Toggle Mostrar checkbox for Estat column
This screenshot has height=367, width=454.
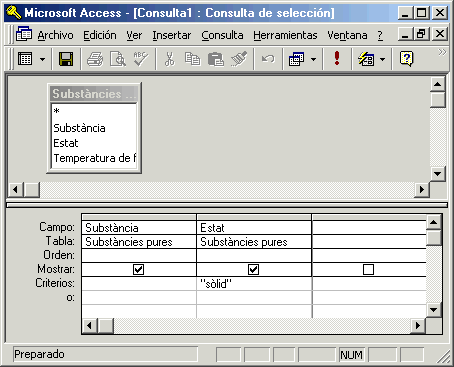(253, 269)
